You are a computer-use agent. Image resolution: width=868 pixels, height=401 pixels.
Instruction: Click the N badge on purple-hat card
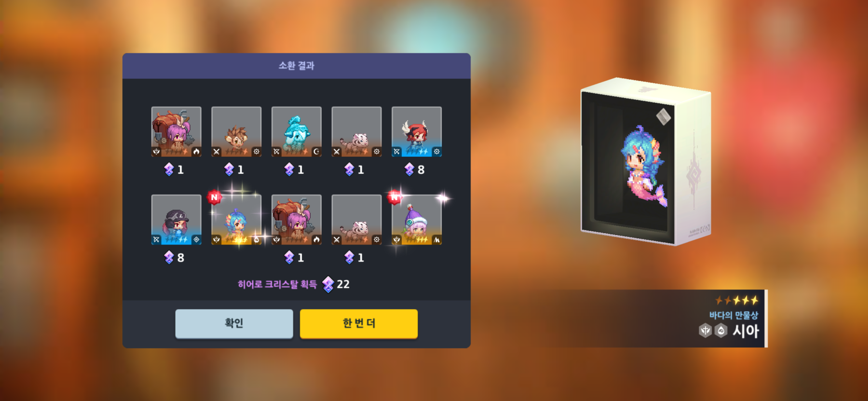pos(394,197)
